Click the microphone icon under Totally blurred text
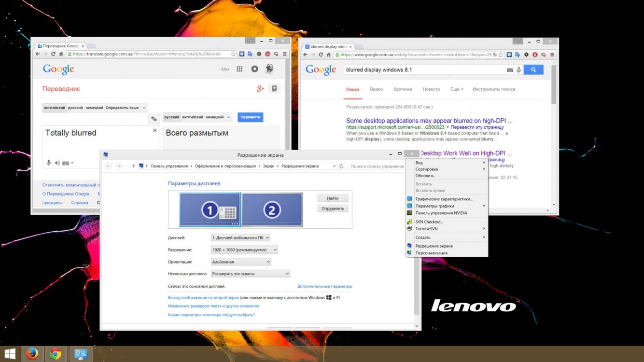This screenshot has height=362, width=644. (49, 163)
